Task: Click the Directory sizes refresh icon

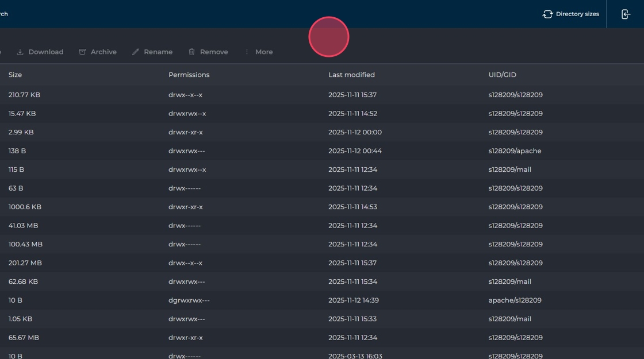Action: pyautogui.click(x=547, y=14)
